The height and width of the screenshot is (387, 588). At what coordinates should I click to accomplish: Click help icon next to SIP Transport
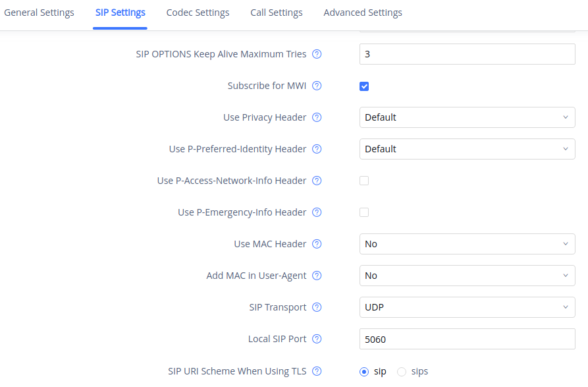[x=317, y=307]
